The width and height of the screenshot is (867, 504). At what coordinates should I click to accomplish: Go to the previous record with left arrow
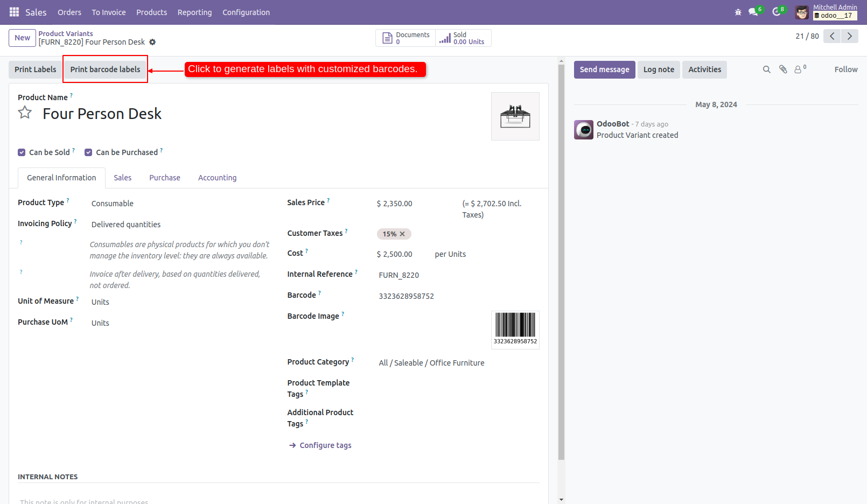[x=832, y=36]
